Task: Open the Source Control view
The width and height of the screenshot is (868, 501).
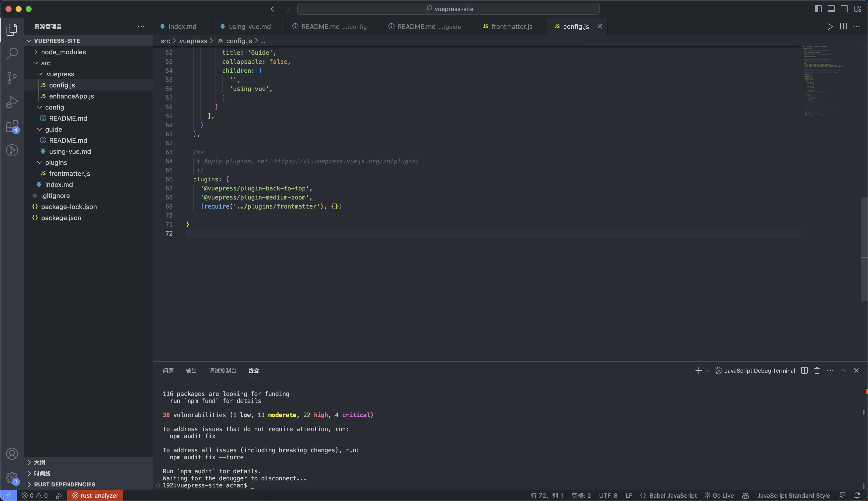Action: point(12,77)
